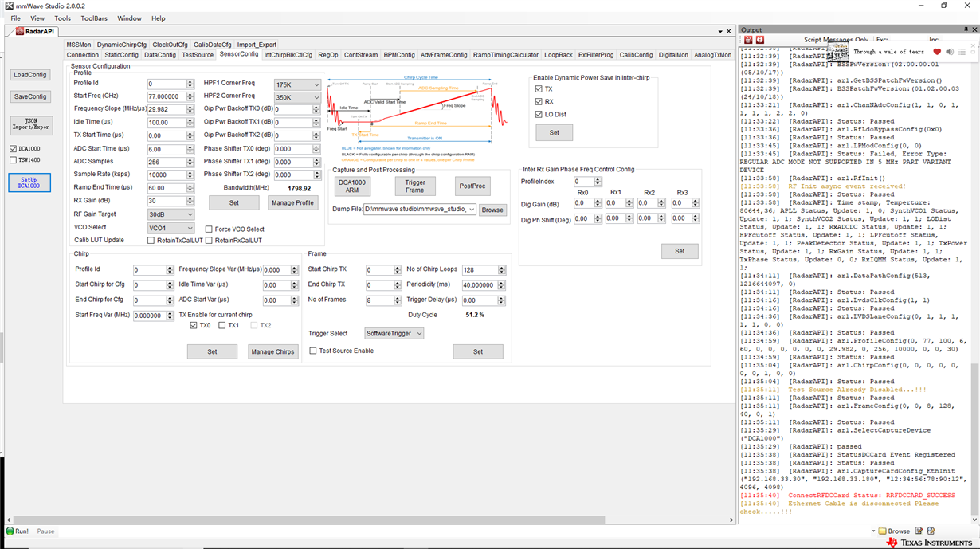Viewport: 980px width, 549px height.
Task: Click the SaveConfig button
Action: tap(30, 96)
